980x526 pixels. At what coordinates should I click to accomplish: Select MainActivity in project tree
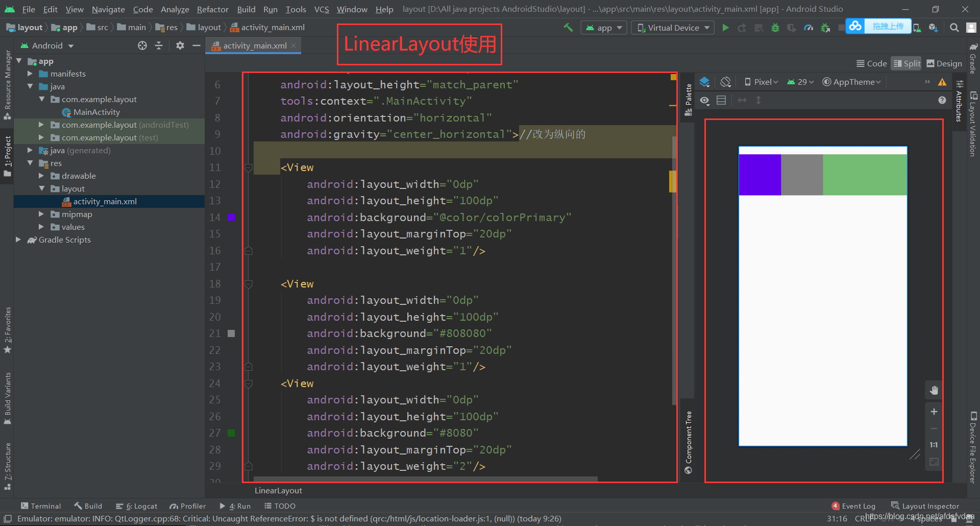tap(96, 112)
